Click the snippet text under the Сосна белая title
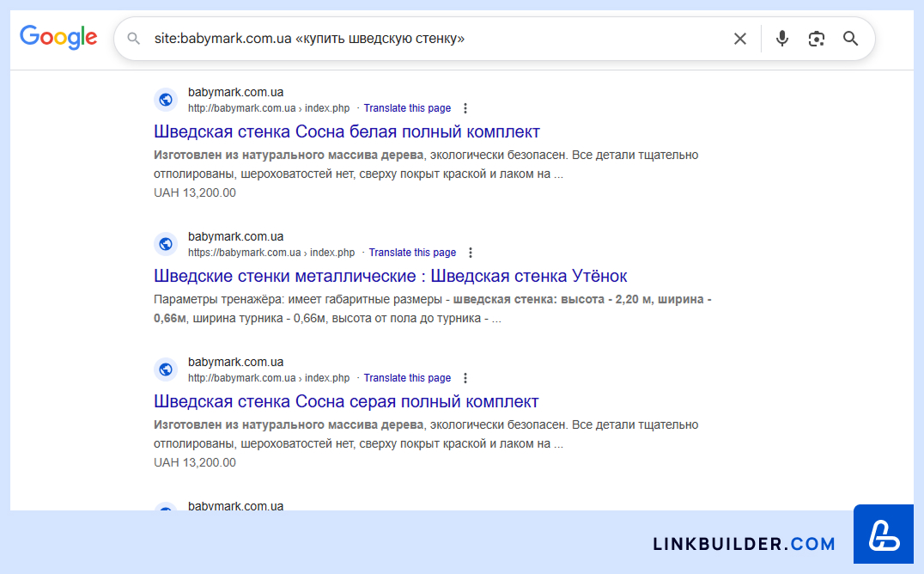This screenshot has width=924, height=574. (x=426, y=165)
